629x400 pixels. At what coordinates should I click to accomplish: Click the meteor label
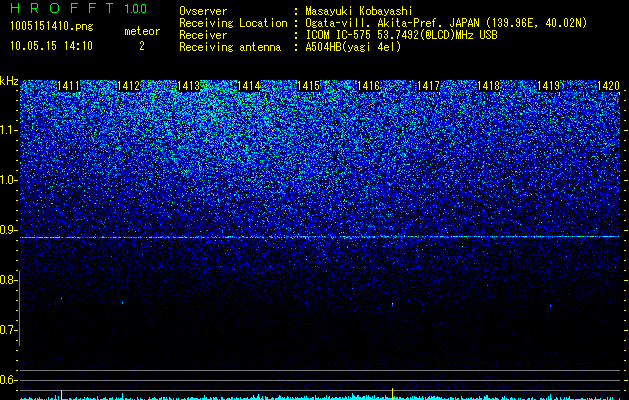tap(142, 31)
